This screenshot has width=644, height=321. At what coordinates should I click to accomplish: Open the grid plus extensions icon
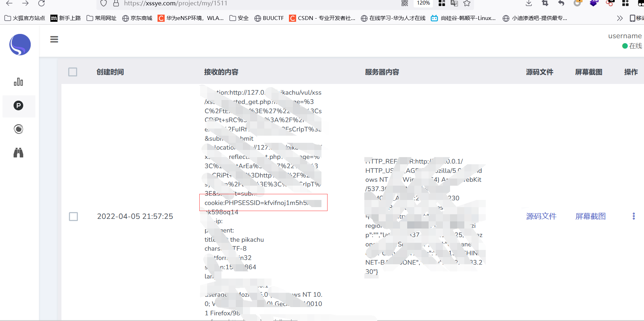point(625,3)
